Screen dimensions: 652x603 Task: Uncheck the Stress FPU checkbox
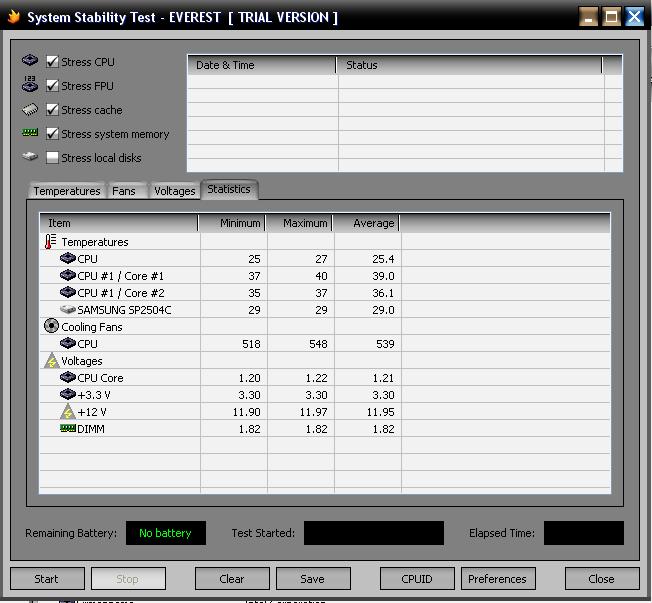point(52,86)
